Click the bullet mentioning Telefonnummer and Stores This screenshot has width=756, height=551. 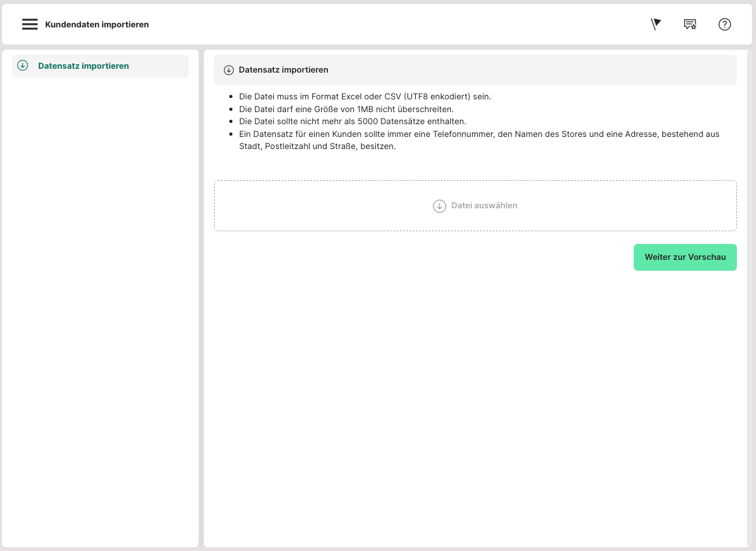(478, 134)
